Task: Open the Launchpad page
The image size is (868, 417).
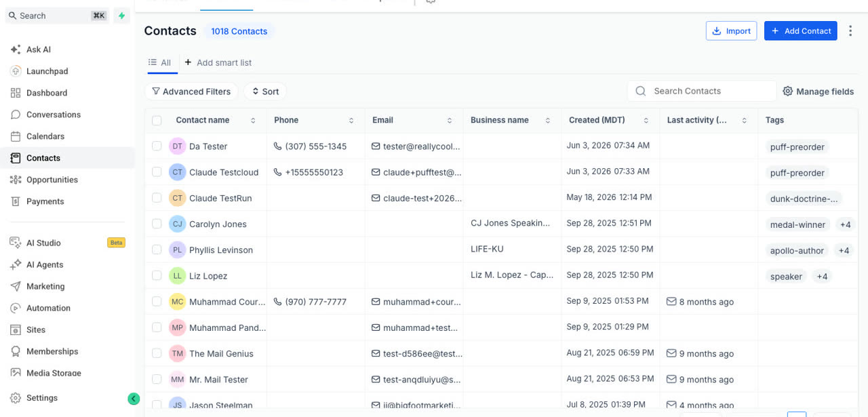Action: (47, 71)
